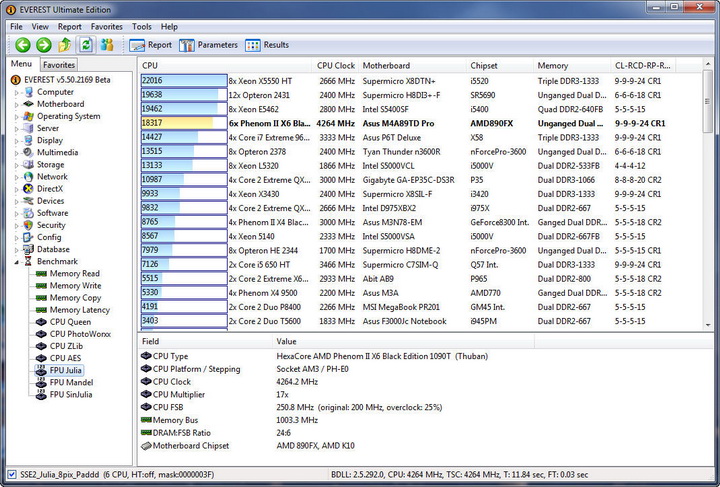
Task: Expand the Computer tree node
Action: click(17, 92)
